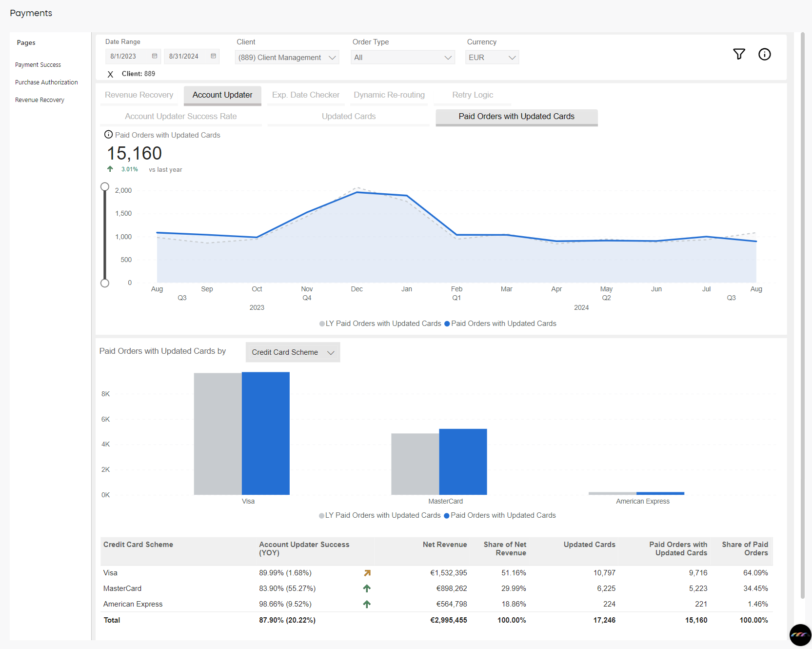Click the blue MasterCard bar

click(x=463, y=462)
